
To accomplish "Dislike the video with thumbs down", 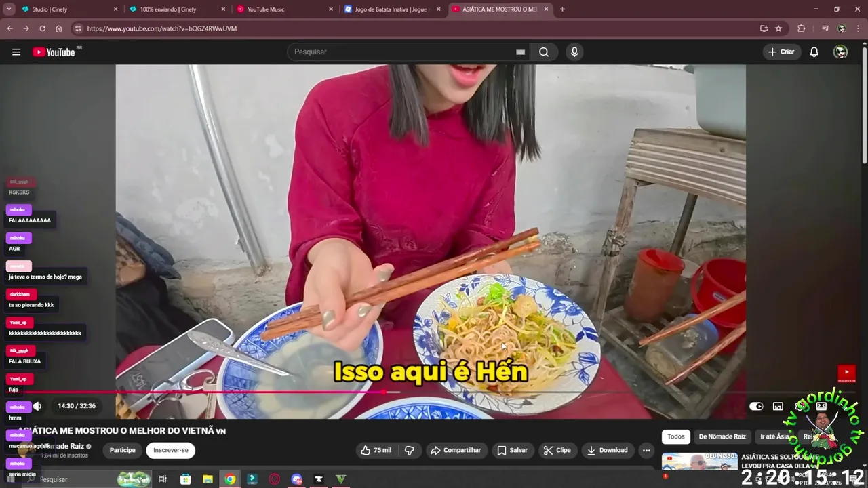I will pyautogui.click(x=410, y=450).
